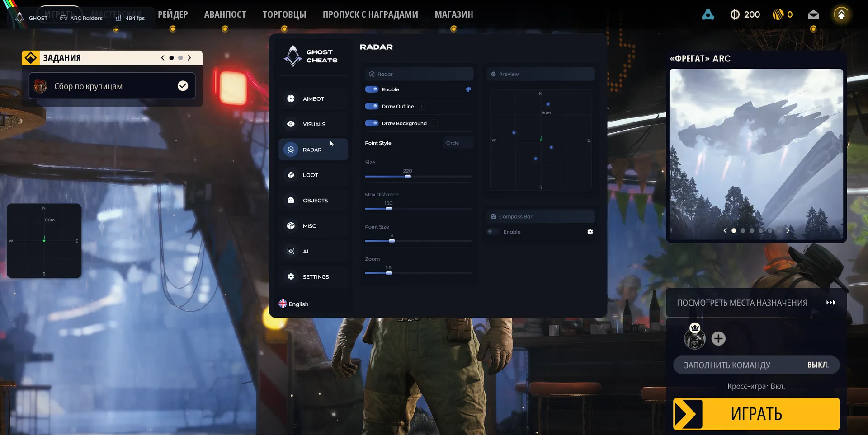The width and height of the screenshot is (868, 435).
Task: Check off the Сбор по крупицам quest
Action: 183,86
